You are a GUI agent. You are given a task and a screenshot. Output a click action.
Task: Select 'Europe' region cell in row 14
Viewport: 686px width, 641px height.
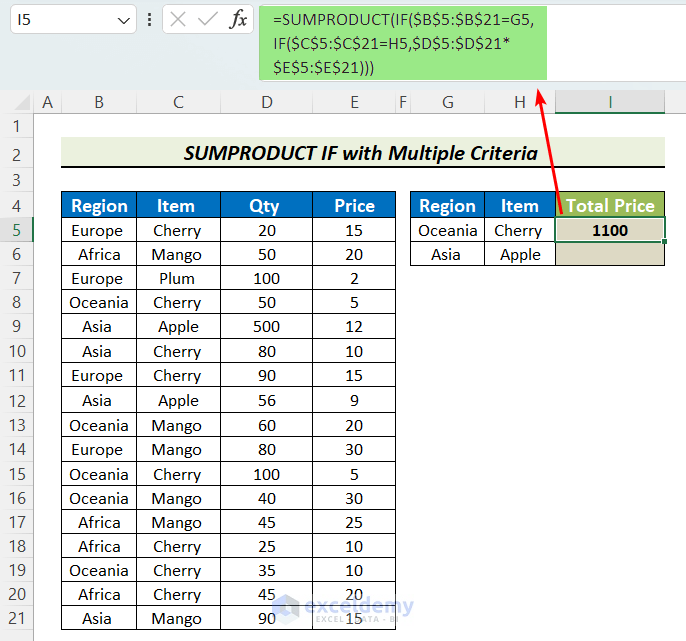point(99,449)
